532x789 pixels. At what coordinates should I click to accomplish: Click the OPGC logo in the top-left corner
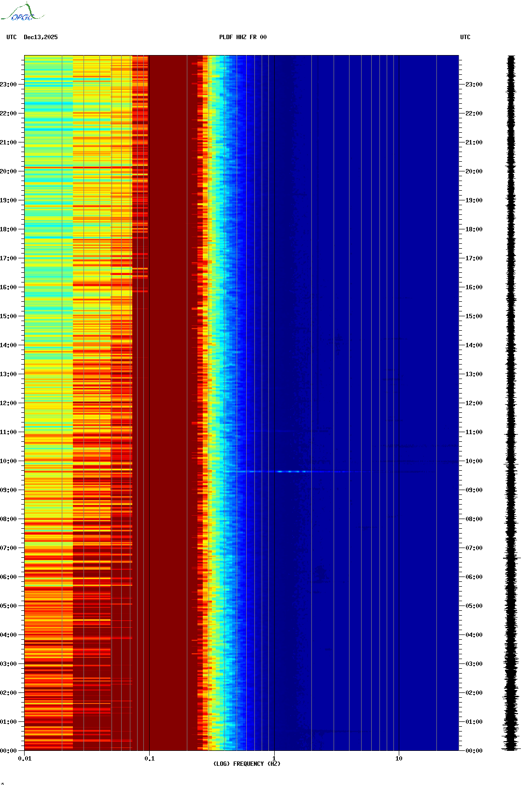(22, 13)
